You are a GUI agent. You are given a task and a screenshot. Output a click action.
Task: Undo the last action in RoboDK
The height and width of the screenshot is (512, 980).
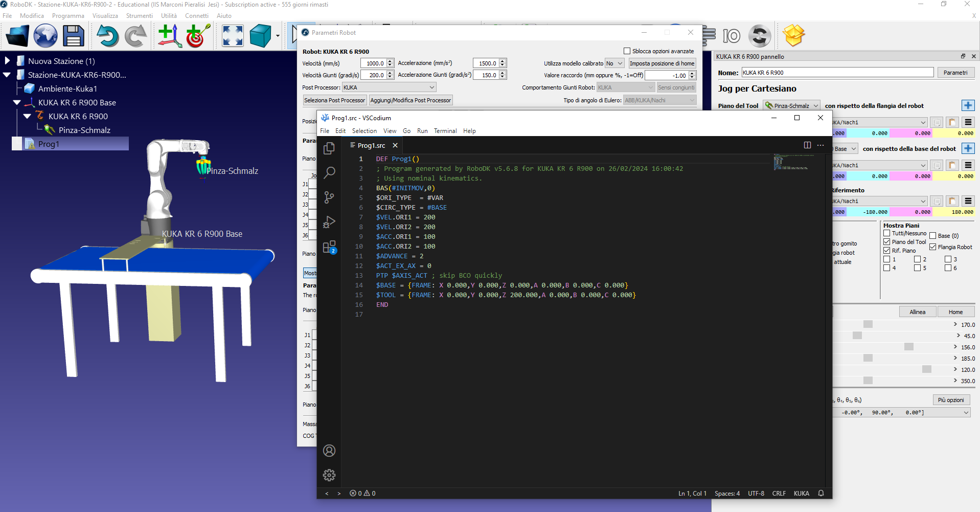(x=107, y=36)
